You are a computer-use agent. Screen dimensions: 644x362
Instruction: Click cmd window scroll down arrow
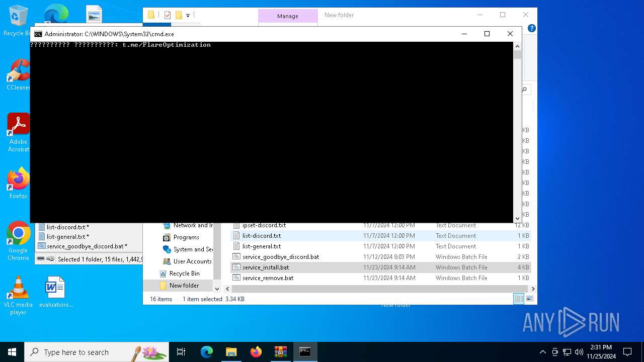(x=517, y=219)
